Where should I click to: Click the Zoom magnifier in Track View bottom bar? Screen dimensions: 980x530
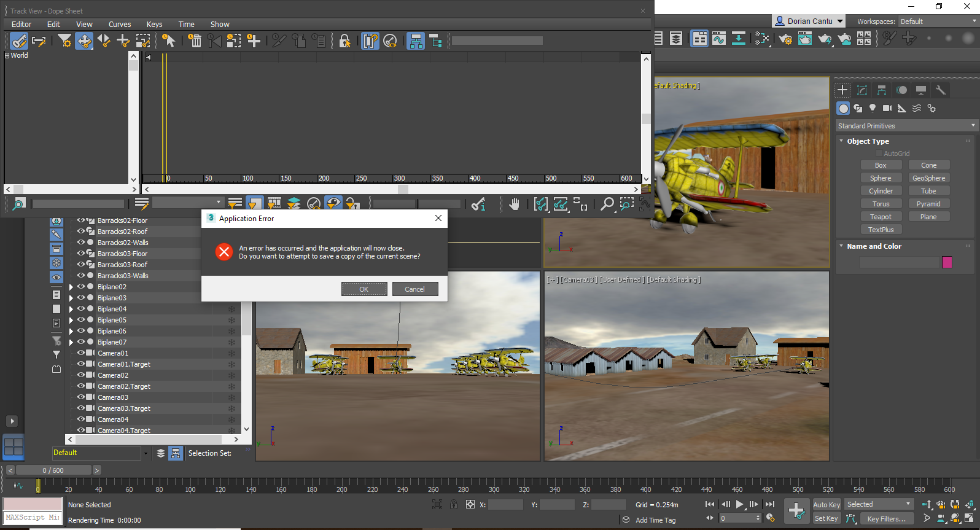coord(607,204)
